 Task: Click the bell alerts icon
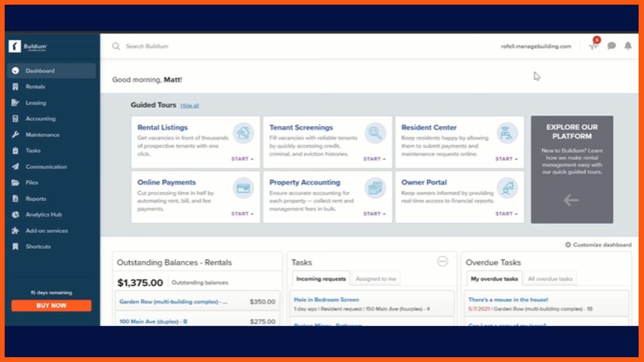point(627,46)
